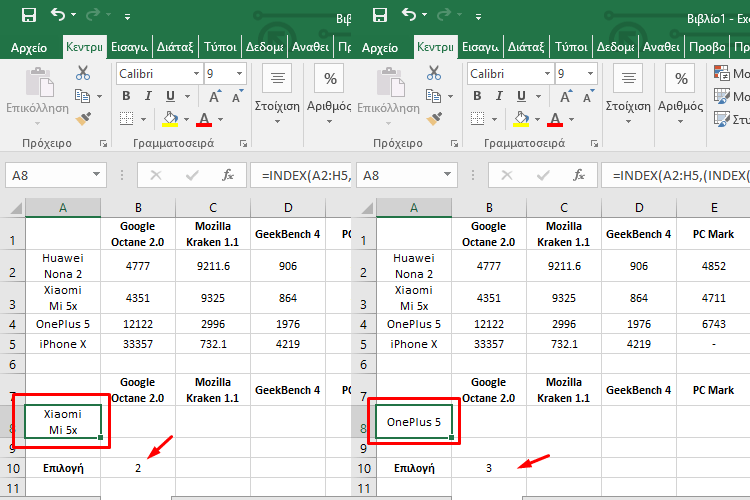Toggle Italic in left window
The image size is (750, 500).
tap(148, 96)
